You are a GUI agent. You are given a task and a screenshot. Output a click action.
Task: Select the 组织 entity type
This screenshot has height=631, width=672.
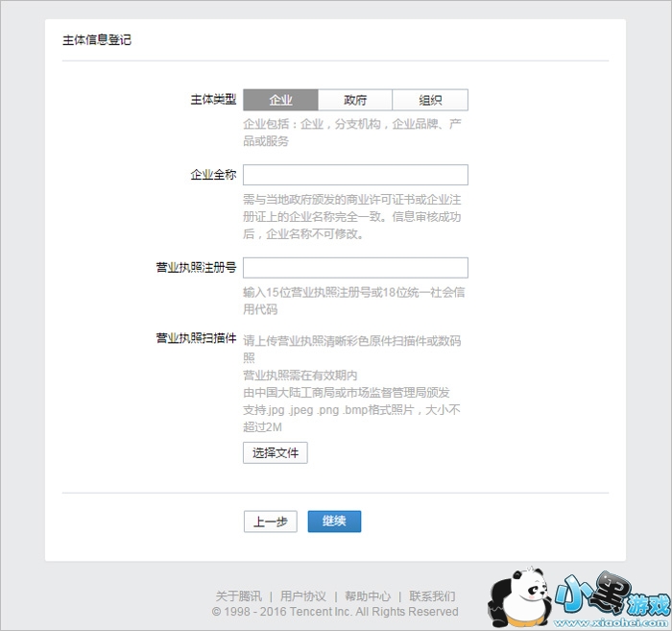[x=430, y=100]
